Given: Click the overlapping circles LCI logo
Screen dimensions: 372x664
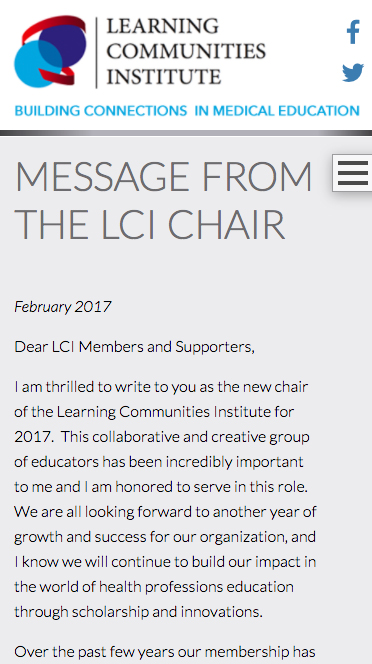Looking at the screenshot, I should pos(50,51).
